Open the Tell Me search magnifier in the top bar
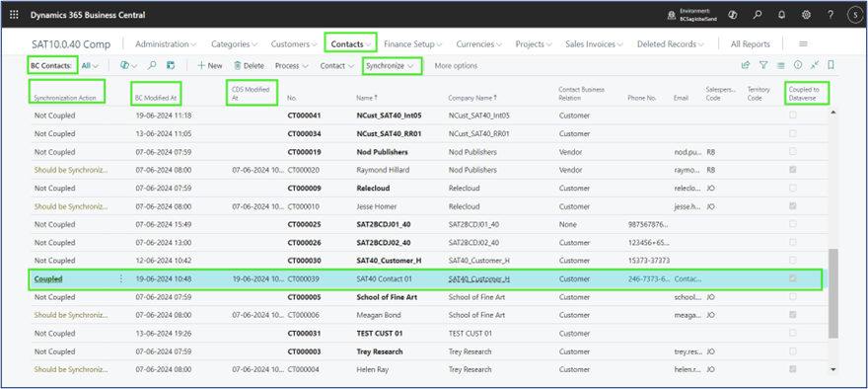 click(x=757, y=15)
